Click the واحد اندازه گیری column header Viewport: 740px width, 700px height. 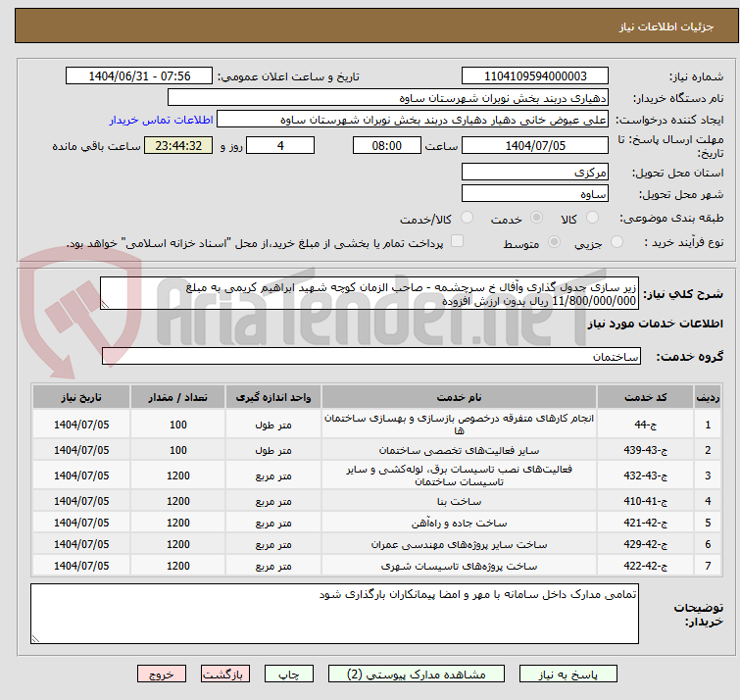(x=273, y=397)
